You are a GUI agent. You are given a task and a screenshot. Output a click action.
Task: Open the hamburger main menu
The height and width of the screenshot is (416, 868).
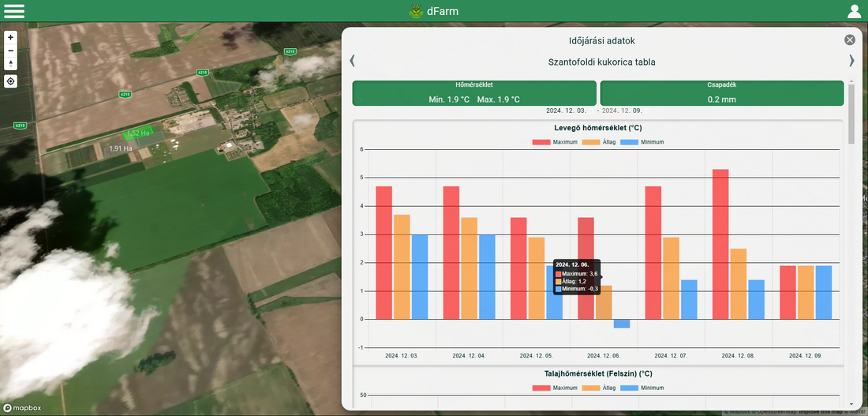(x=14, y=11)
